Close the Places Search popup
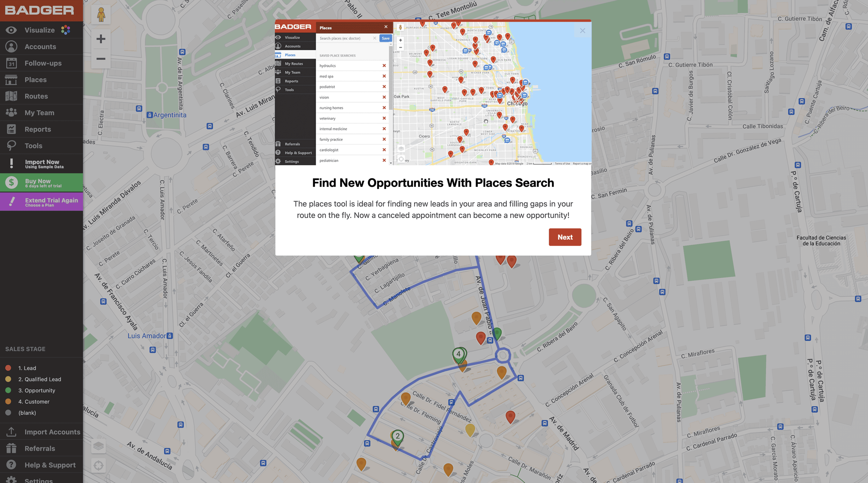Image resolution: width=868 pixels, height=483 pixels. tap(582, 31)
